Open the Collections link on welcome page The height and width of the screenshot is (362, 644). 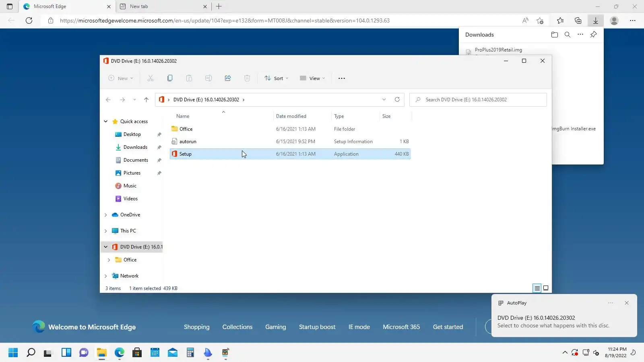[237, 327]
